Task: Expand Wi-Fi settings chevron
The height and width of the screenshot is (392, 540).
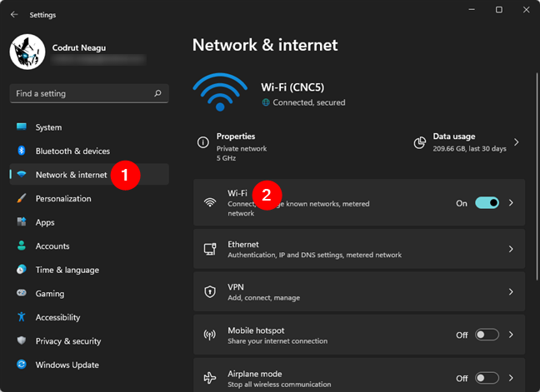Action: [x=511, y=203]
